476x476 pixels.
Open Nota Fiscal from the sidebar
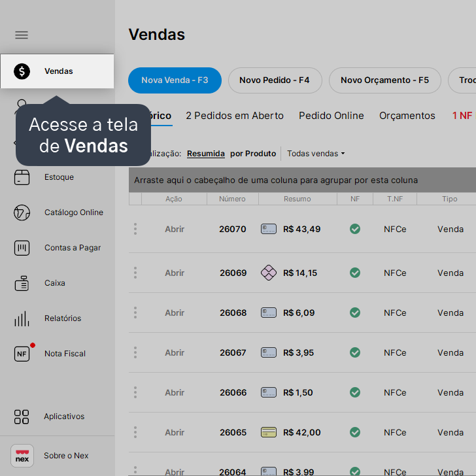point(65,354)
